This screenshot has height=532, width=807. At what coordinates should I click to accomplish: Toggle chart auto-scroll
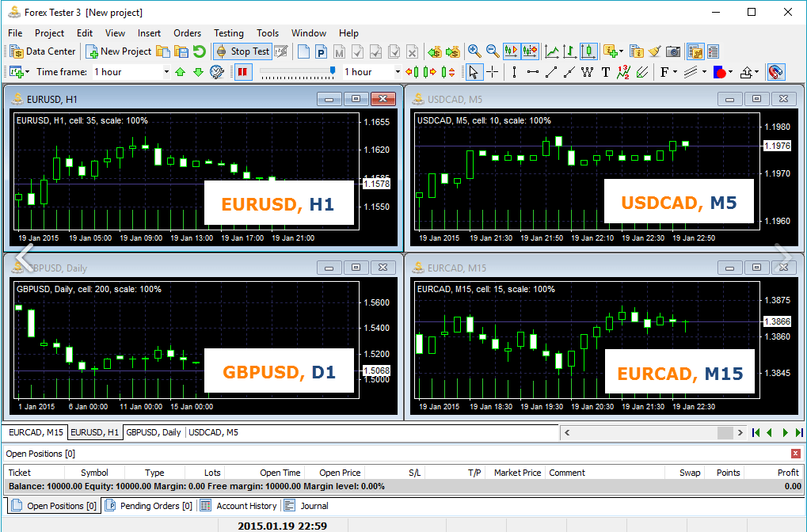coord(511,51)
